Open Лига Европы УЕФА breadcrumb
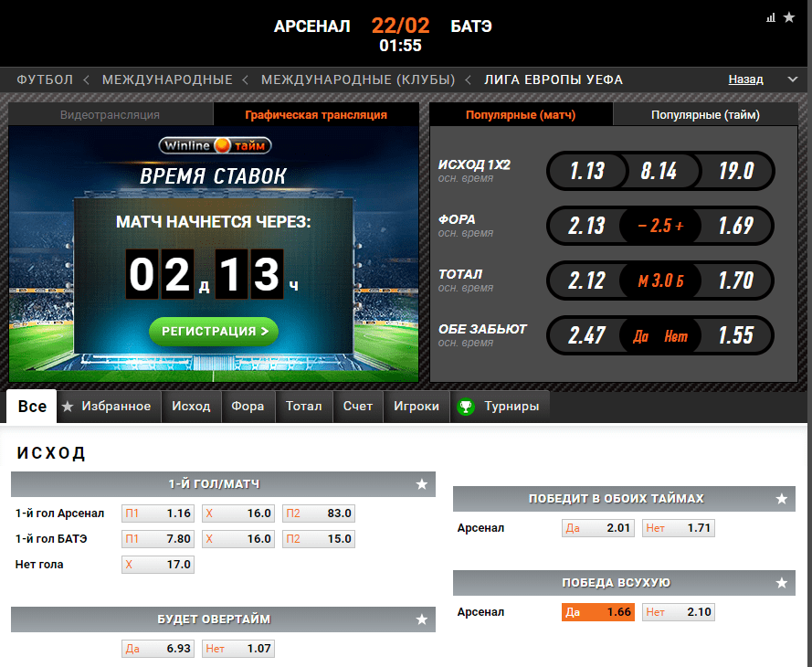This screenshot has height=667, width=812. click(554, 79)
